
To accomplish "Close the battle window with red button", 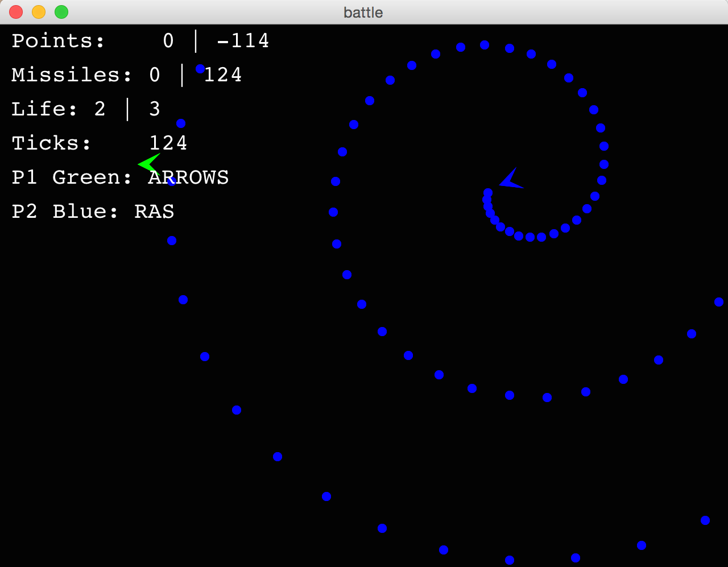I will click(x=16, y=12).
